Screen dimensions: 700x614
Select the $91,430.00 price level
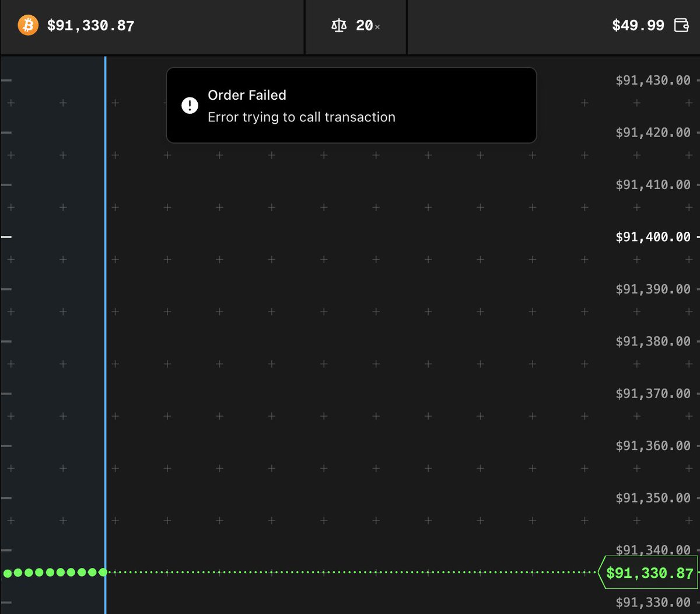pyautogui.click(x=653, y=81)
